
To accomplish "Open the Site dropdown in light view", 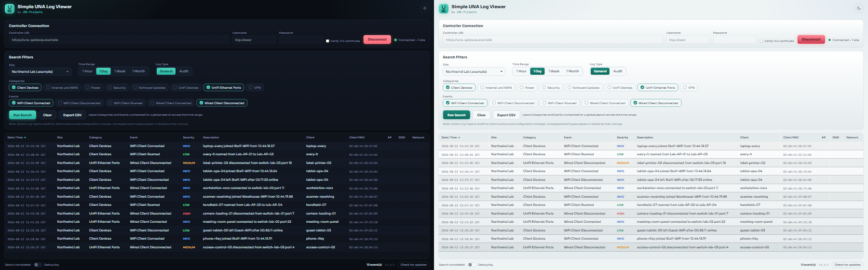I will point(474,71).
